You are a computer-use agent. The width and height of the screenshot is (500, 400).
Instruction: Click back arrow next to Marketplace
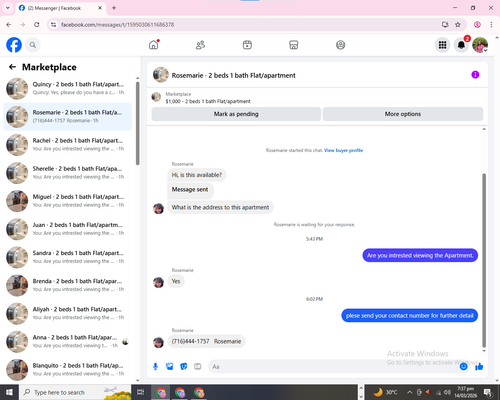pos(12,67)
